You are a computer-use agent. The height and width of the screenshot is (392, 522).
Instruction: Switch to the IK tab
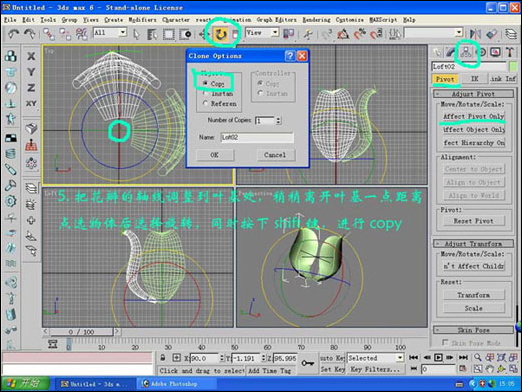pyautogui.click(x=474, y=79)
